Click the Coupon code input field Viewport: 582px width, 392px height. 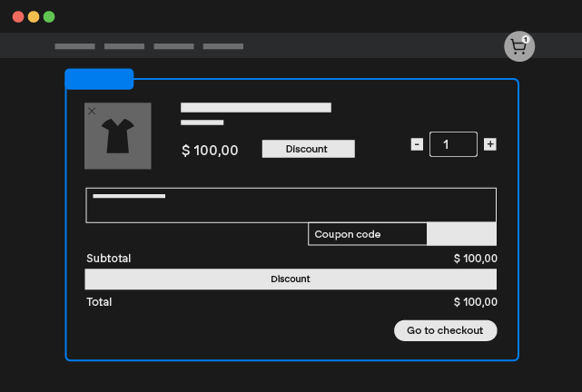tap(367, 234)
